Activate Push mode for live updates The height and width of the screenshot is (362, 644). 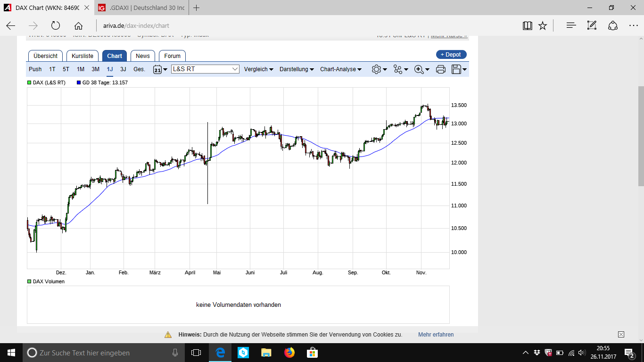[35, 69]
